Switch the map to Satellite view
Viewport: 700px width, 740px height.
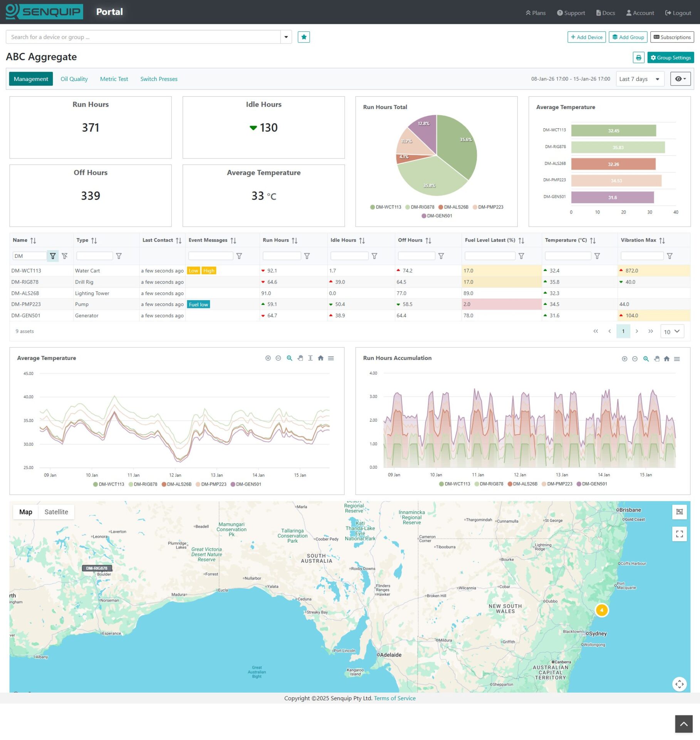coord(56,512)
